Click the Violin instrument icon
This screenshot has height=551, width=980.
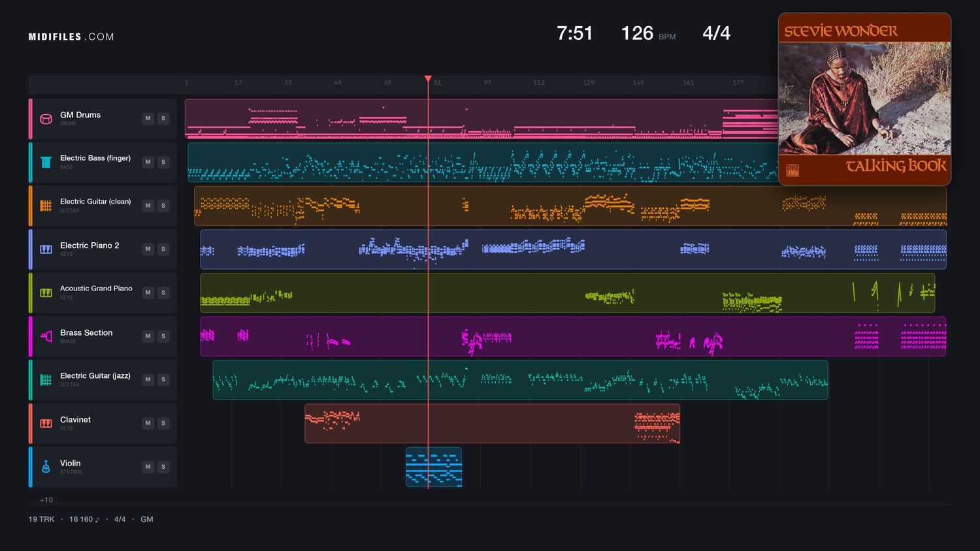click(x=46, y=467)
